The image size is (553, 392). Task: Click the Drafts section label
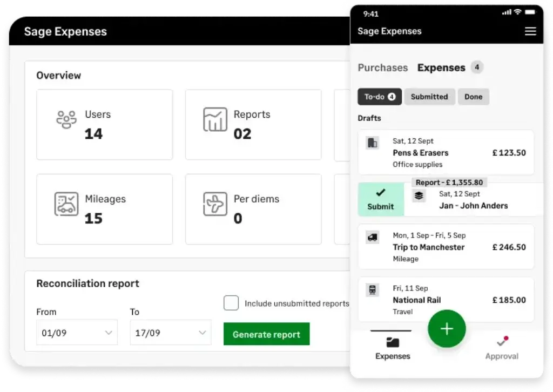[x=369, y=118]
